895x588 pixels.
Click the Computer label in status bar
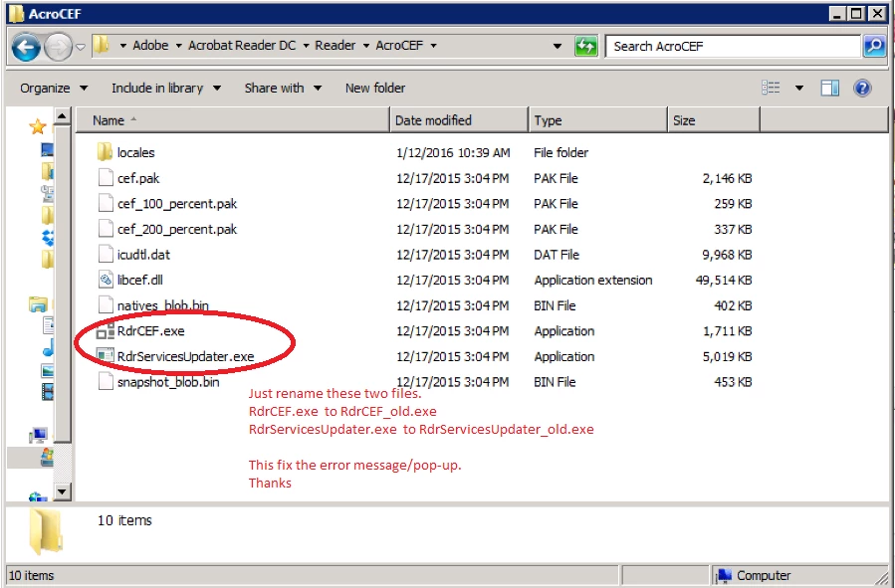click(764, 575)
